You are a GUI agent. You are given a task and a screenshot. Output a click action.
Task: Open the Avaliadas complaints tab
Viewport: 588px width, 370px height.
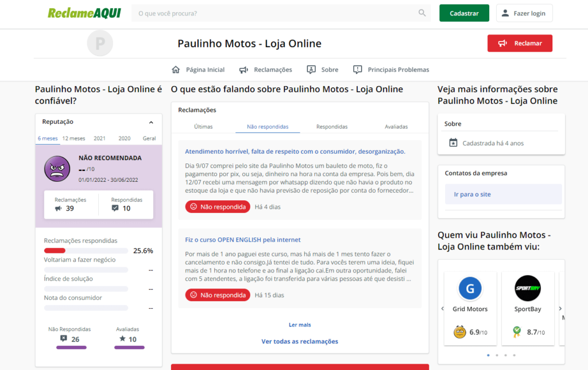click(396, 126)
